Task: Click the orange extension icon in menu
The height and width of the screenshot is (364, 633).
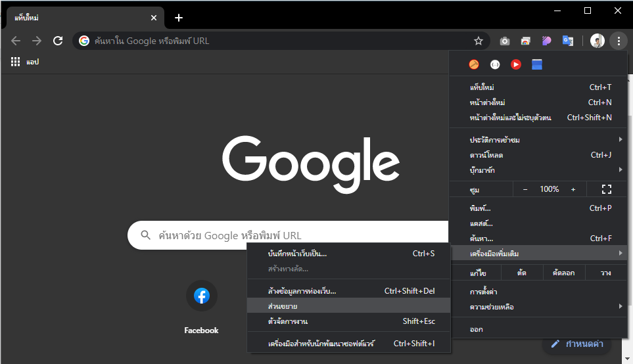Action: 474,64
